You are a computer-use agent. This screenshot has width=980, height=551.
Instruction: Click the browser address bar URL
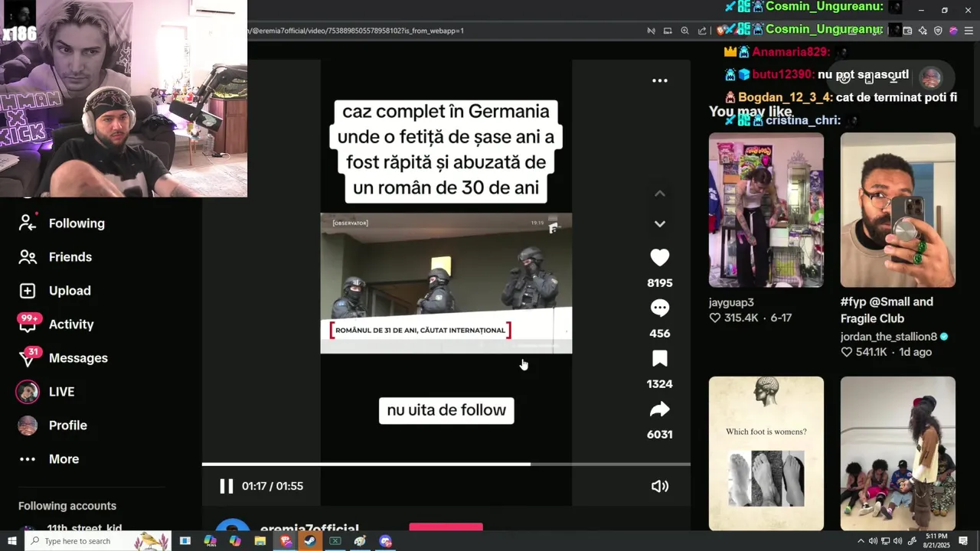[356, 31]
